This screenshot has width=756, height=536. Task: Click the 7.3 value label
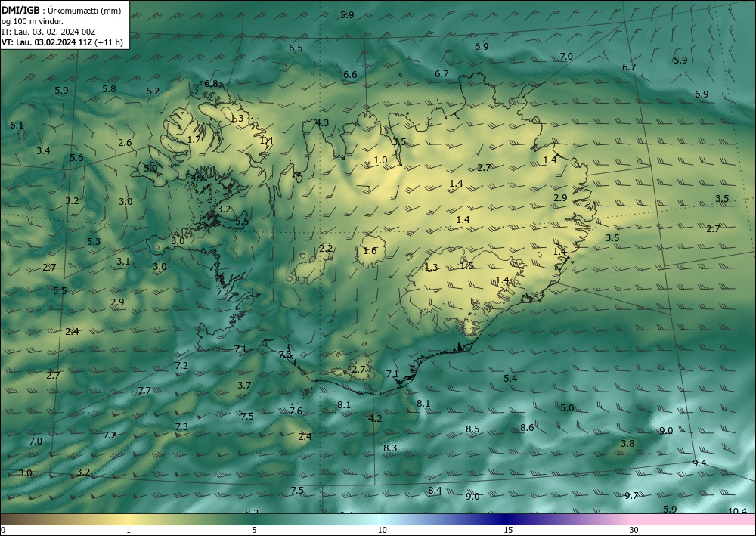pyautogui.click(x=181, y=426)
